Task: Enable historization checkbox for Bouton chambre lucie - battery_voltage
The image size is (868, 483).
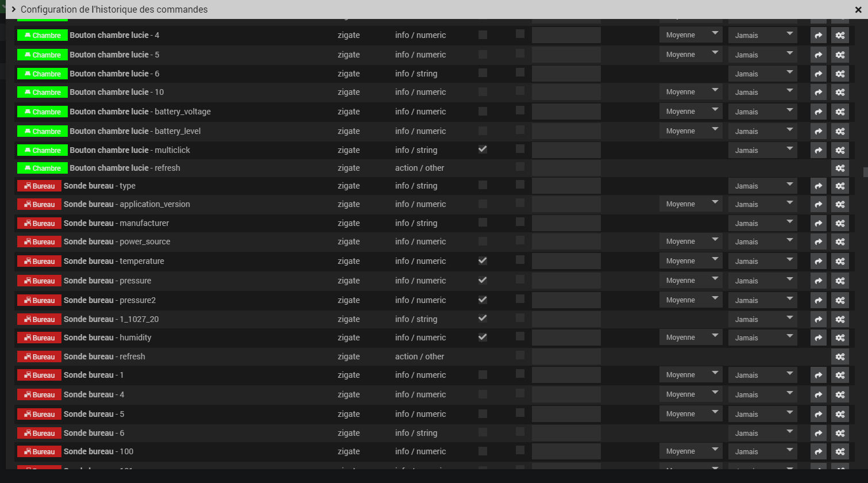Action: pos(483,111)
